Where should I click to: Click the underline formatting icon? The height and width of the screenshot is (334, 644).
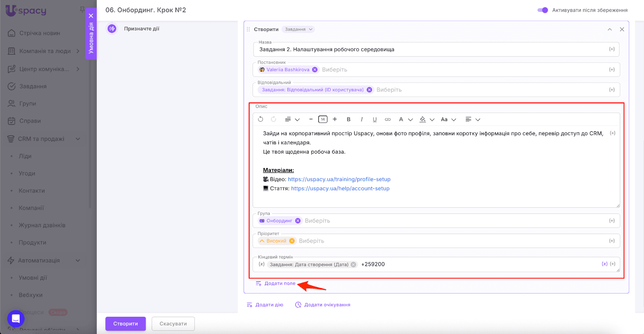tap(375, 119)
